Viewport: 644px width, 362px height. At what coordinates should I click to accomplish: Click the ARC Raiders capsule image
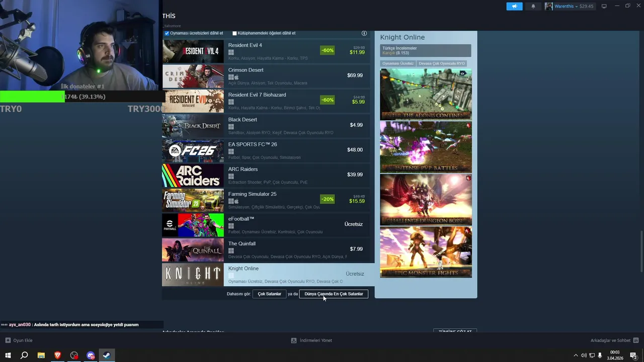[193, 175]
